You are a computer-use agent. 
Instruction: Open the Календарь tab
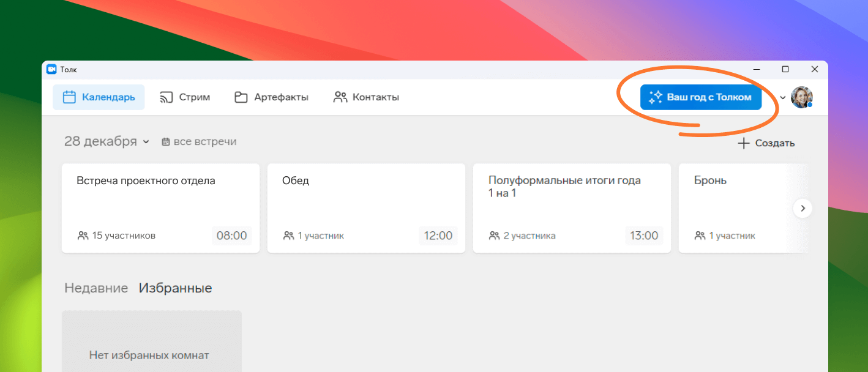[99, 97]
